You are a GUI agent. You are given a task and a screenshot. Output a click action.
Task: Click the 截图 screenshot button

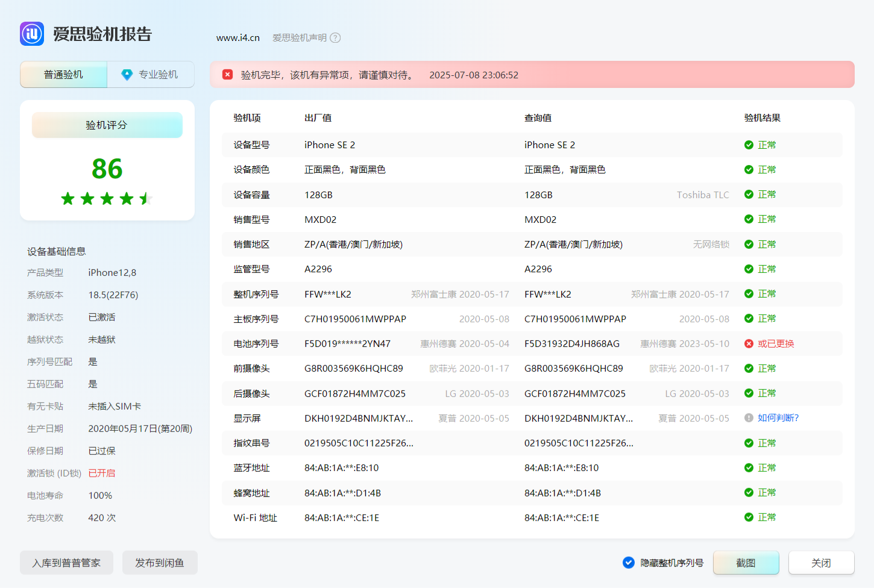point(746,563)
